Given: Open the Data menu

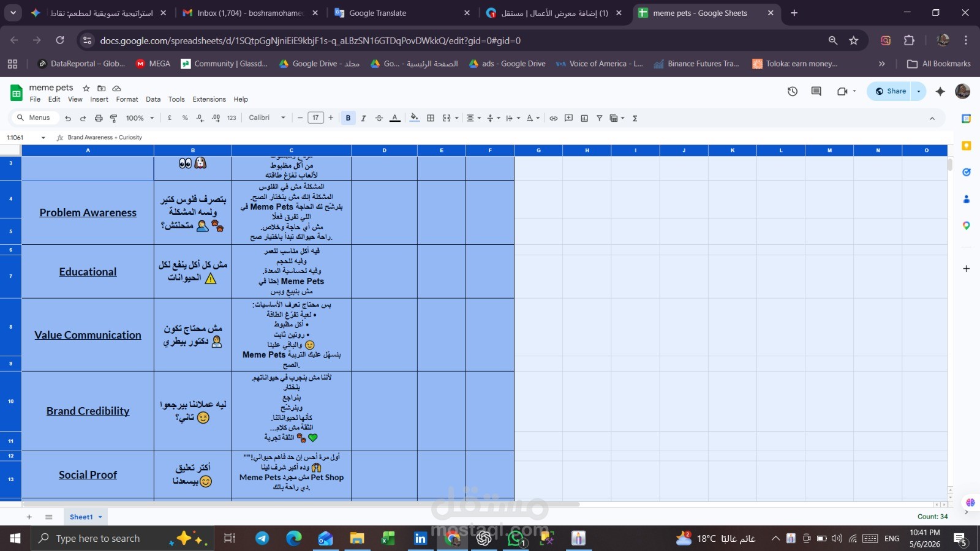Looking at the screenshot, I should click(x=153, y=99).
